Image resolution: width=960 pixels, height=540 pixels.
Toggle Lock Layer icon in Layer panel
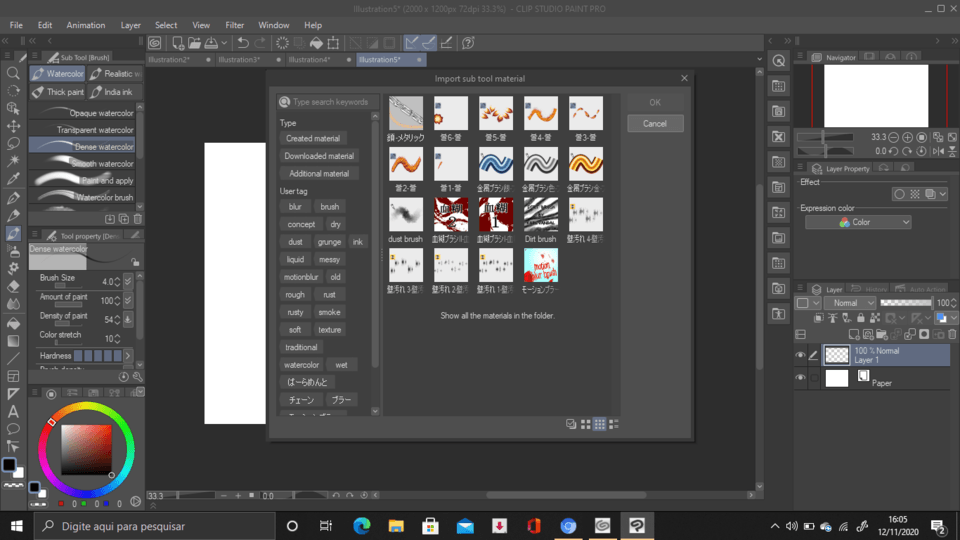[861, 318]
